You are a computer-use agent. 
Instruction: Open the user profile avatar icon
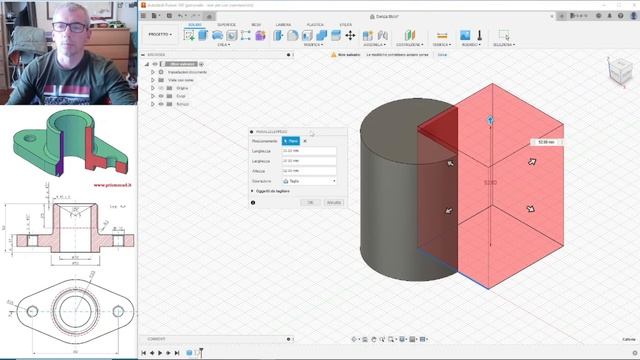pos(634,16)
